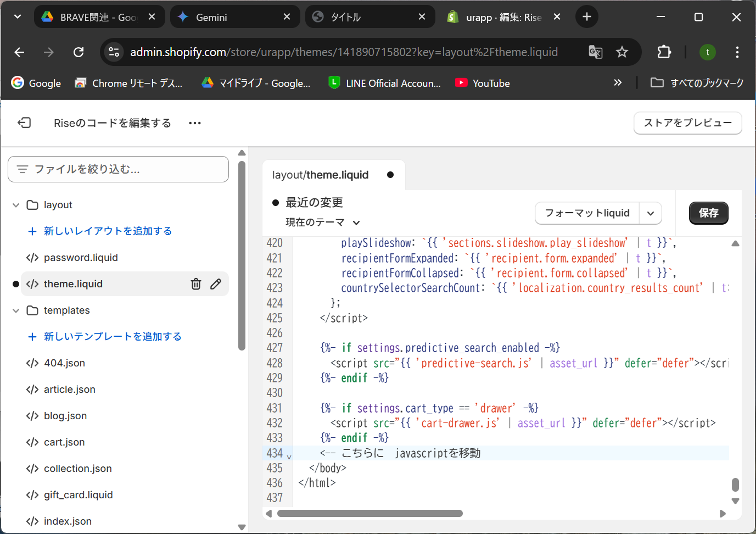Switch to the BRAVE関連 Google Drive tab
This screenshot has height=534, width=756.
pos(99,17)
